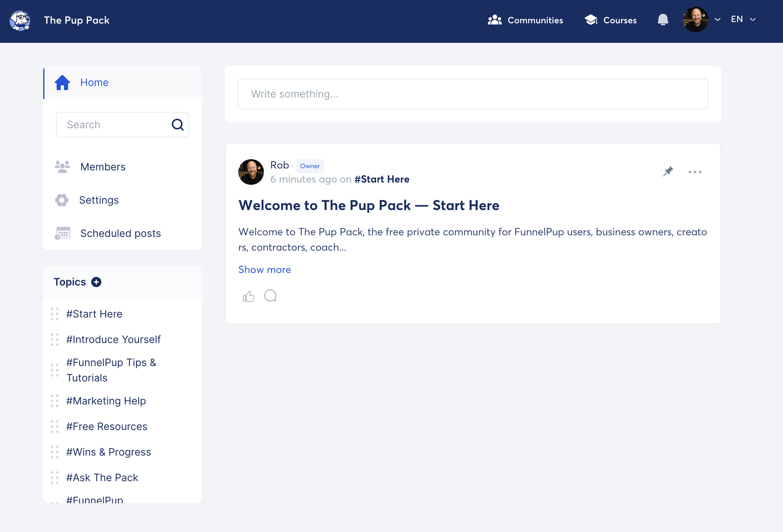Click the Owner badge
Image resolution: width=783 pixels, height=532 pixels.
(x=310, y=166)
